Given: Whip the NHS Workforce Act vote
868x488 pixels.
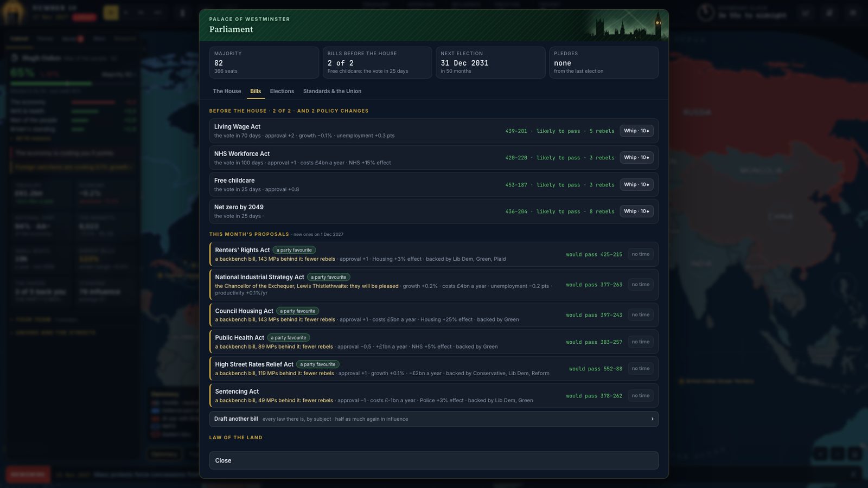Looking at the screenshot, I should (x=636, y=158).
